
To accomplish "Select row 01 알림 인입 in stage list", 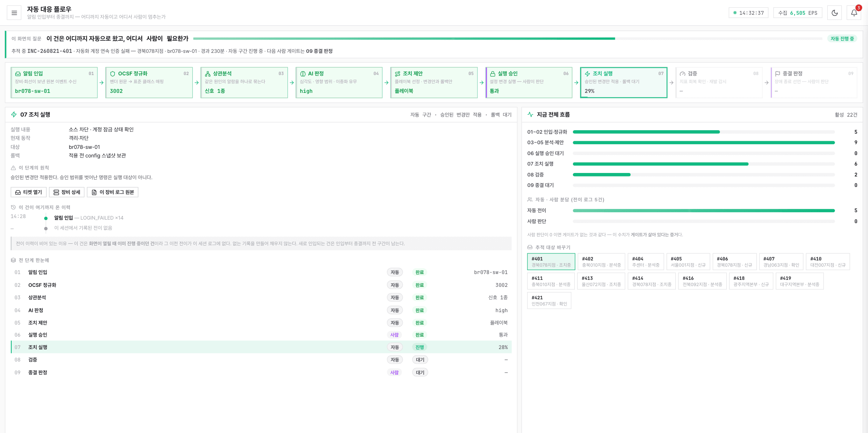I will point(261,272).
